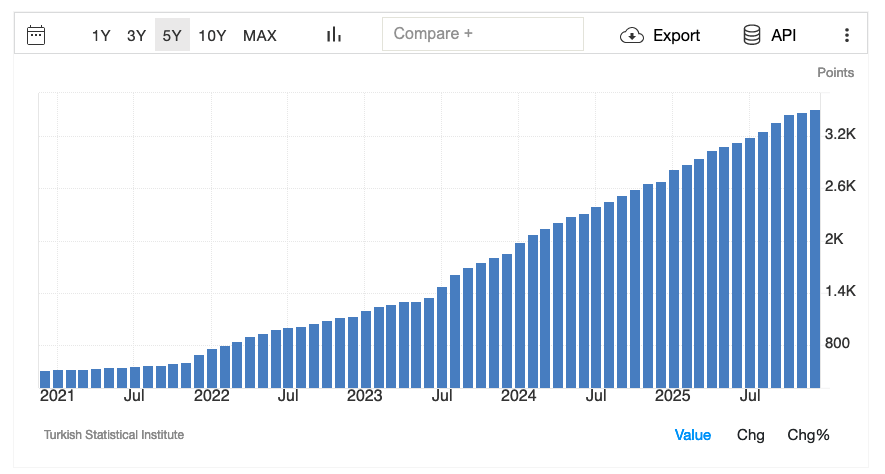
Task: Click the Export cloud download icon
Action: coord(632,35)
